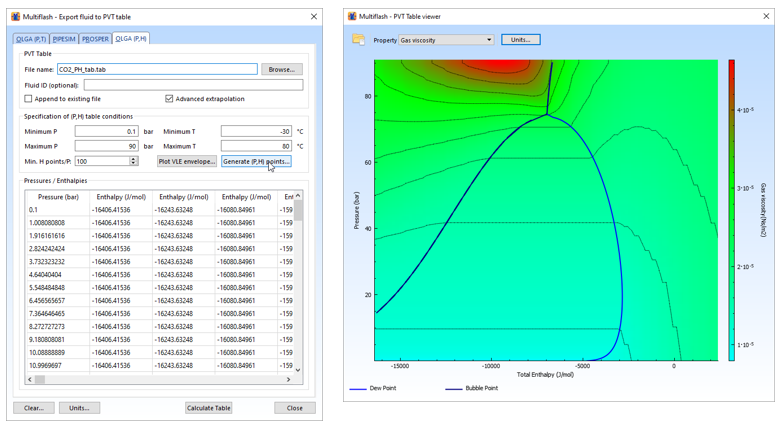
Task: Select pressure cell 8.272727273
Action: pos(58,327)
